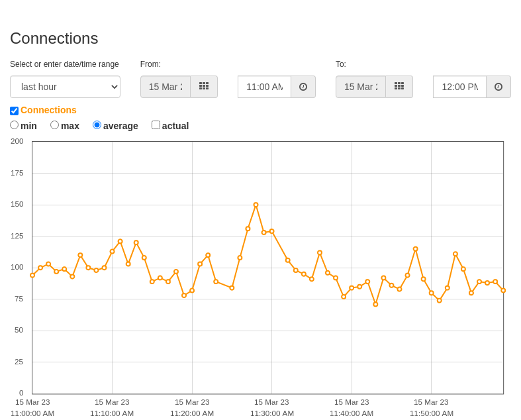Click the 12:00 PM time input field

click(x=460, y=87)
